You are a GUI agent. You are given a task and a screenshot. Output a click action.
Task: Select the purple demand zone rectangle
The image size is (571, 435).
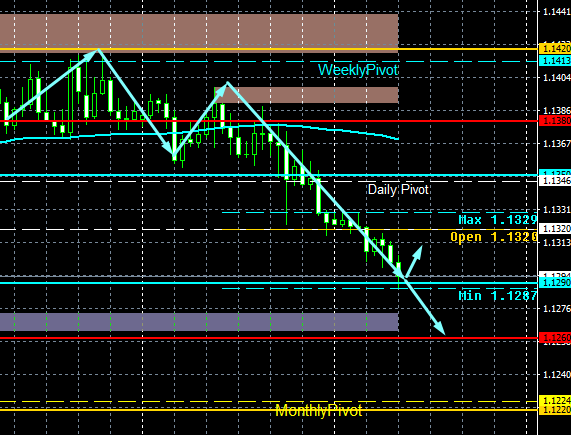pyautogui.click(x=199, y=322)
